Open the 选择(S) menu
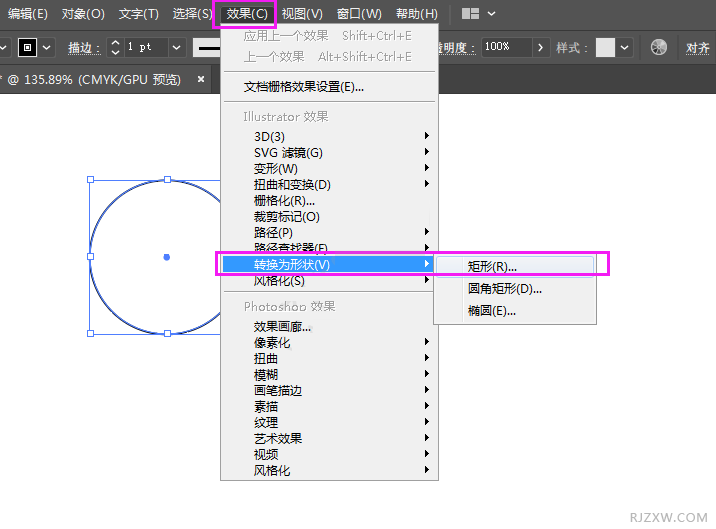Screen dimensions: 716x529 192,14
